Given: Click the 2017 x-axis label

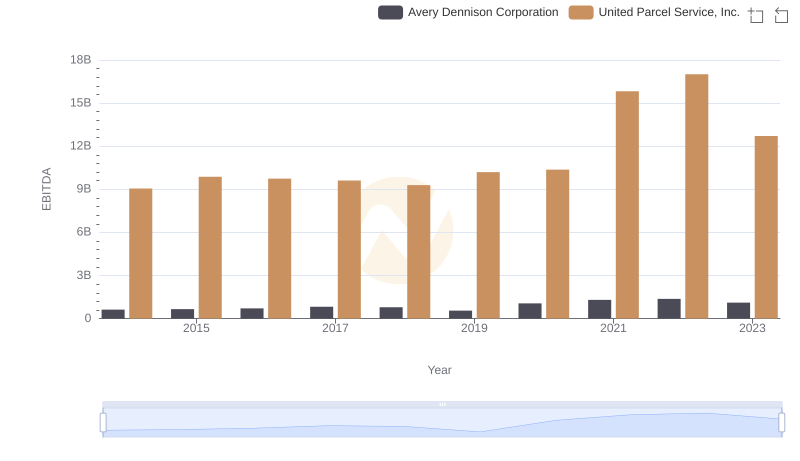Looking at the screenshot, I should pos(335,328).
